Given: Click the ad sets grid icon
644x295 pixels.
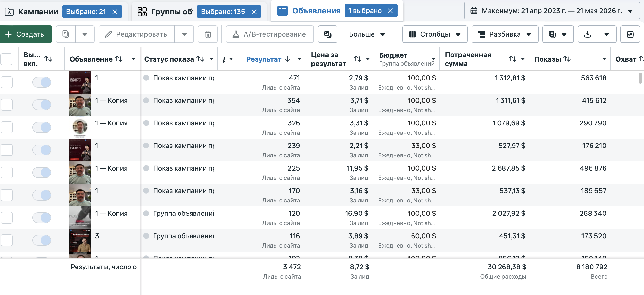Looking at the screenshot, I should click(142, 12).
